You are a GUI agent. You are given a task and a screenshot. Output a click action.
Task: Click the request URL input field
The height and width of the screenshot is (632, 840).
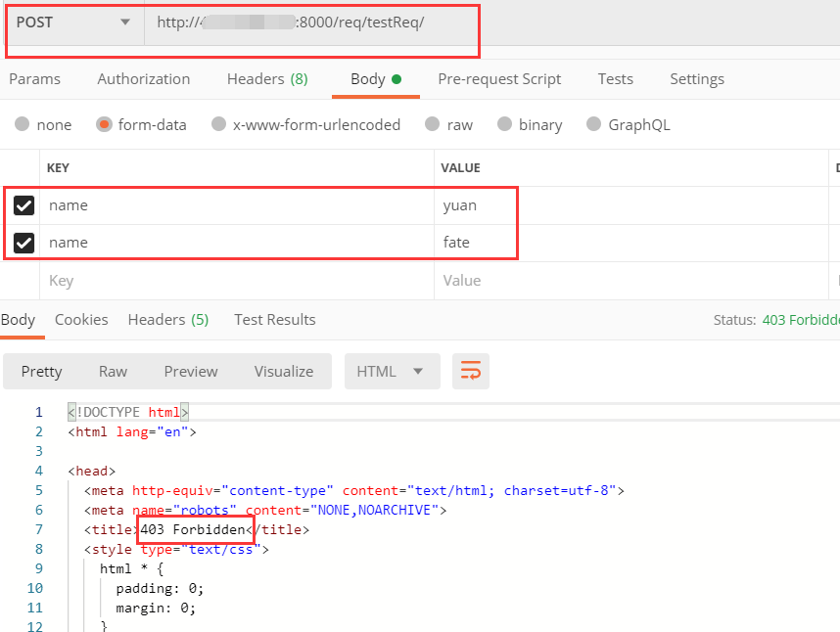pyautogui.click(x=313, y=22)
